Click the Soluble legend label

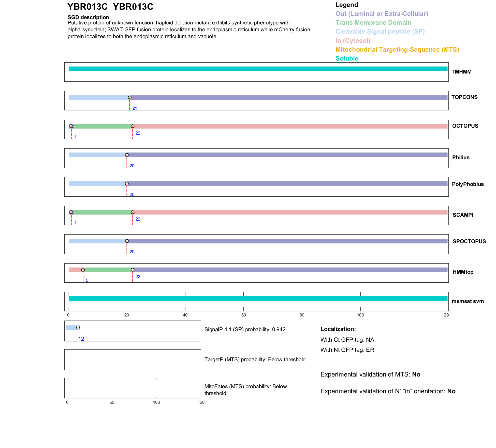(x=347, y=59)
